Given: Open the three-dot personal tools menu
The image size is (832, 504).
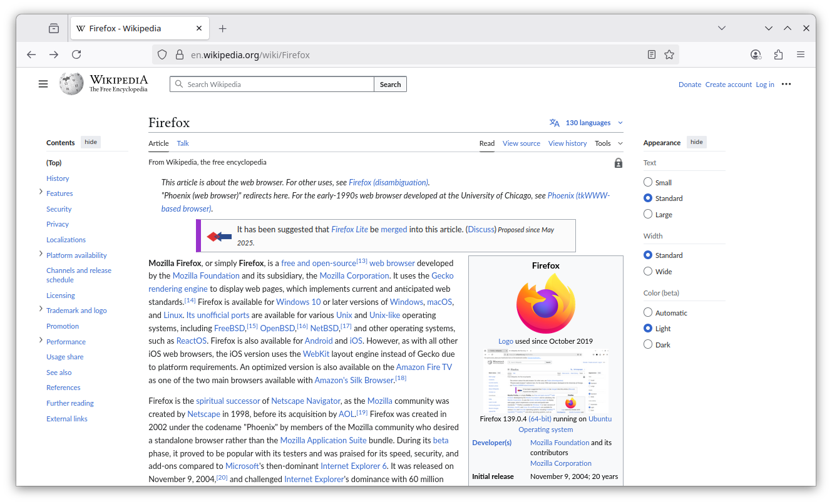Looking at the screenshot, I should click(x=786, y=84).
